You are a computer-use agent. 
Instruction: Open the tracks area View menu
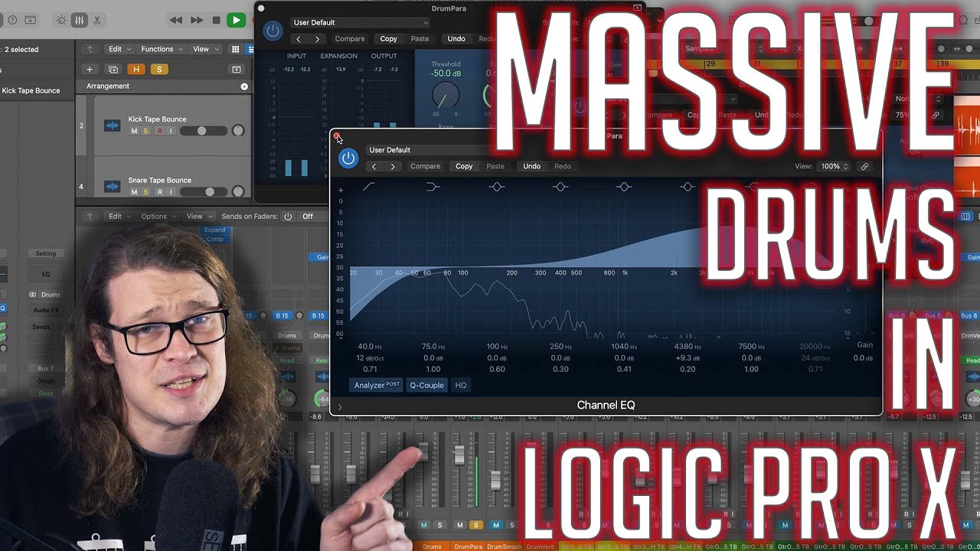click(204, 49)
